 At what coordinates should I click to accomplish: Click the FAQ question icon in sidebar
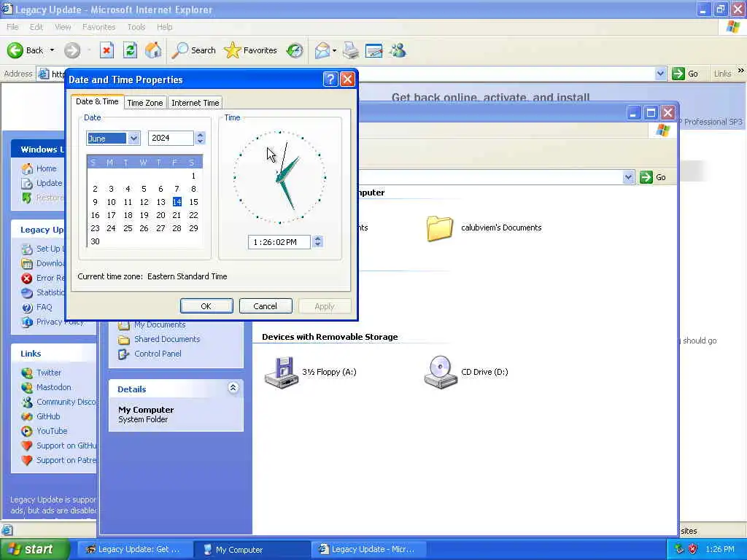click(x=27, y=308)
